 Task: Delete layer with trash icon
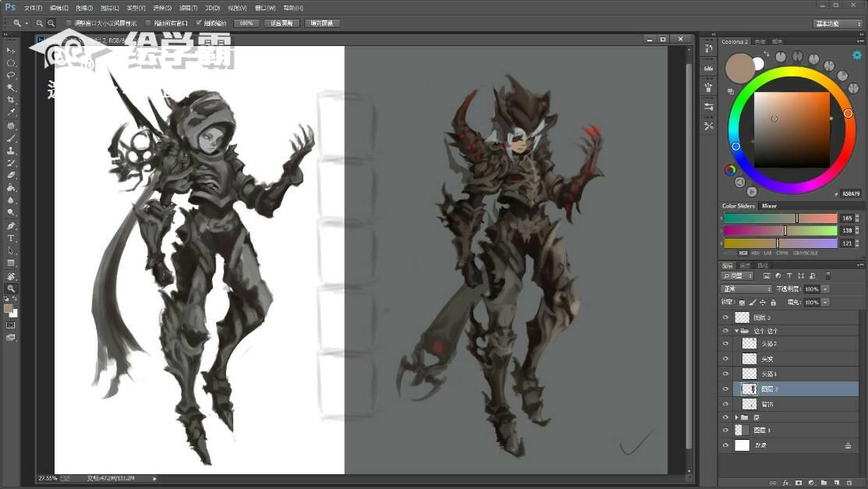(849, 483)
